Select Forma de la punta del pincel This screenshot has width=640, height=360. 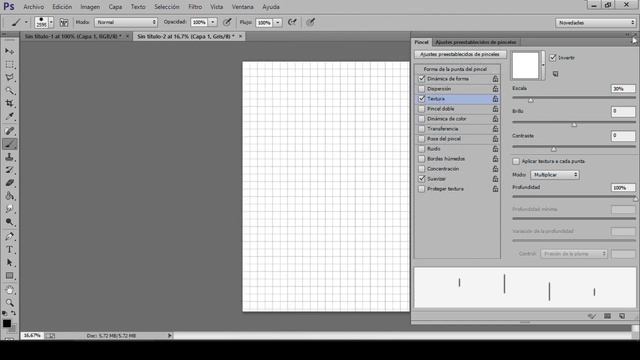coord(456,69)
